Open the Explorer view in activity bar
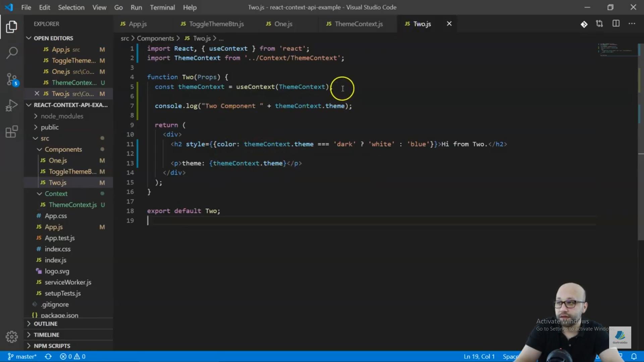 coord(12,26)
